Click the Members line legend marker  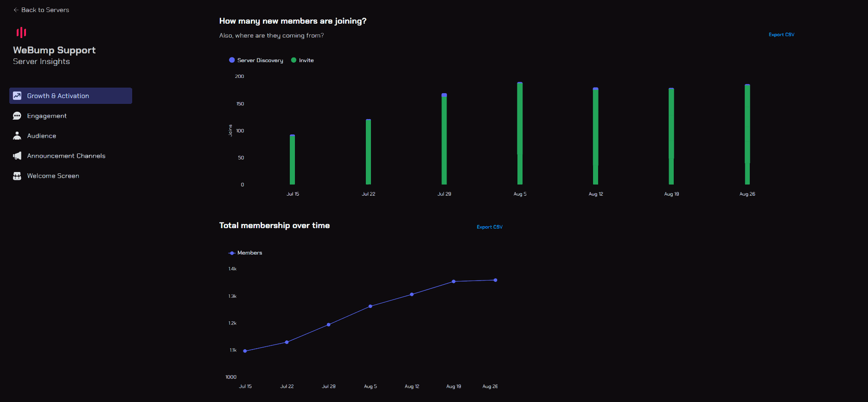(232, 253)
